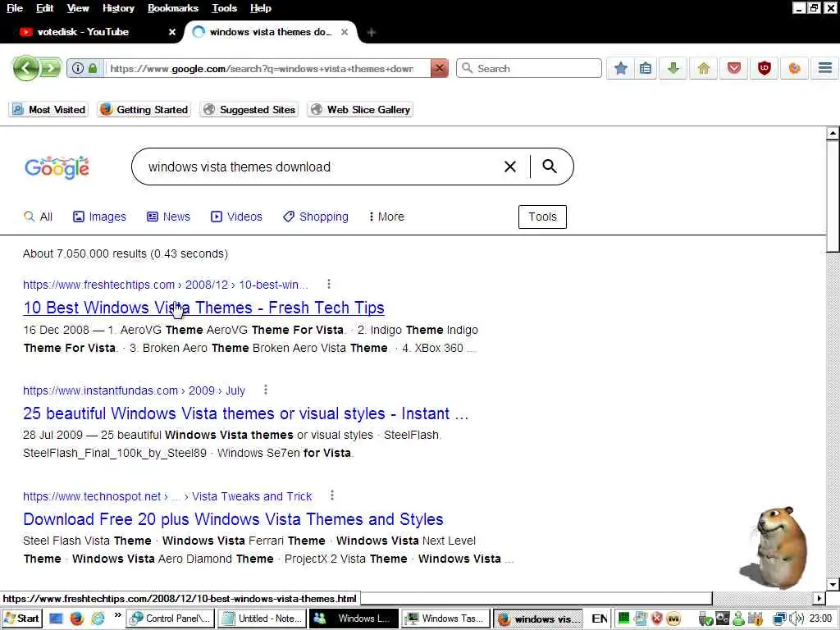
Task: Click the volume speaker tray icon
Action: click(x=796, y=619)
